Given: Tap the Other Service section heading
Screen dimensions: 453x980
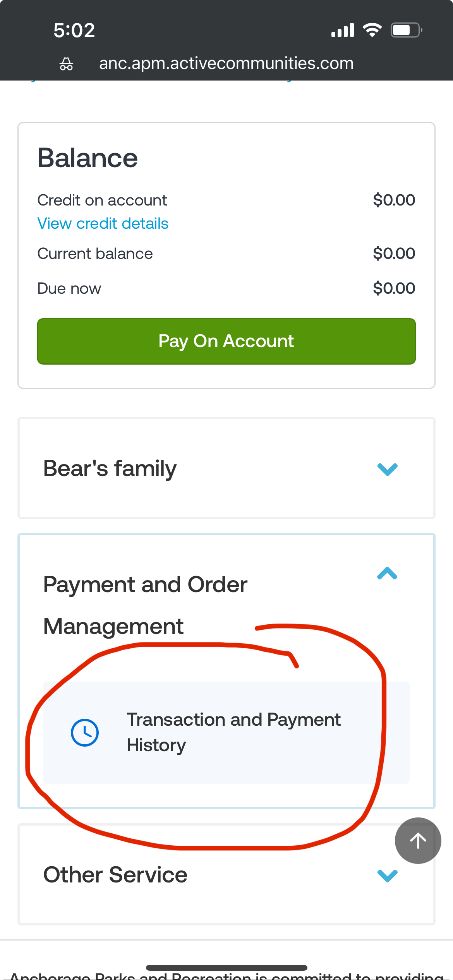Looking at the screenshot, I should point(115,875).
